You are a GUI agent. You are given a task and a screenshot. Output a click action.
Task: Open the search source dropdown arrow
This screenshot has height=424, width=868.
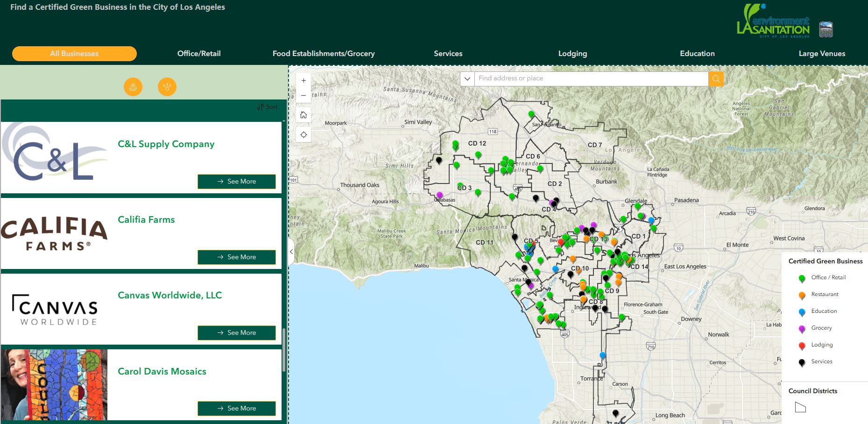coord(467,79)
